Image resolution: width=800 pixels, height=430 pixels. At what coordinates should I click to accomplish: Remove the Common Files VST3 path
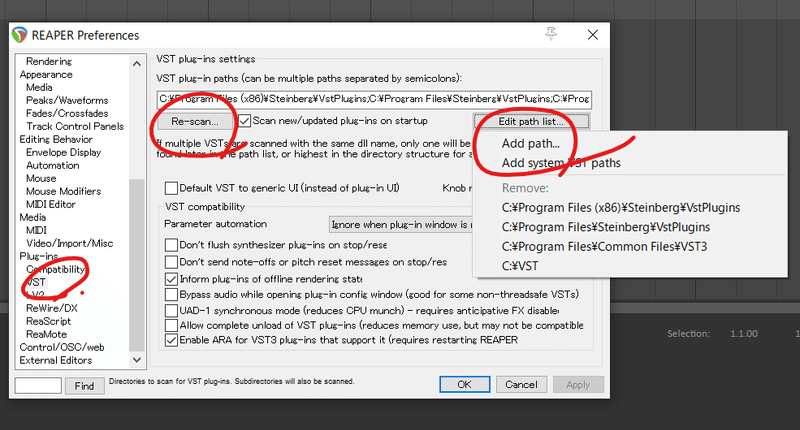(605, 246)
